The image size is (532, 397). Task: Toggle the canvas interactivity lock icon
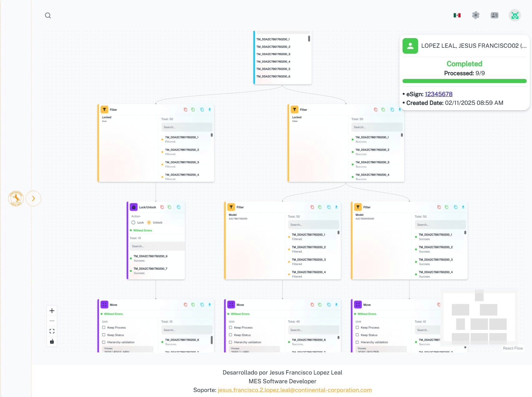52,341
